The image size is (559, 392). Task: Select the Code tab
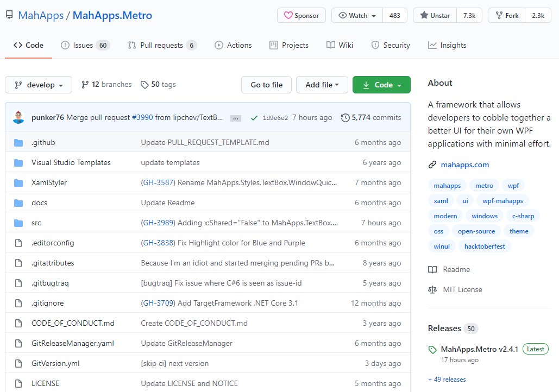(x=28, y=45)
